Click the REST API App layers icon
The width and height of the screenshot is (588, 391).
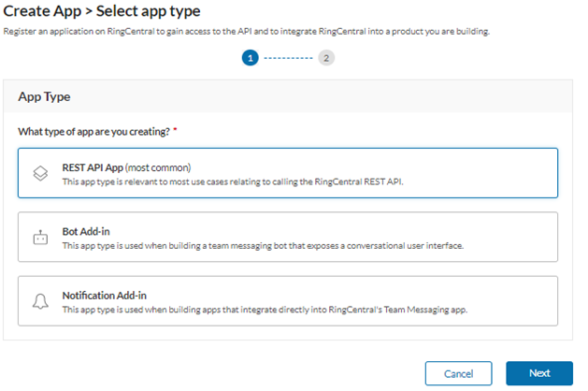point(40,174)
